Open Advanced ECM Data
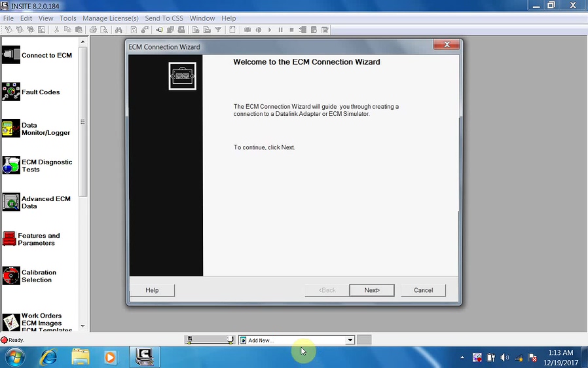Image resolution: width=588 pixels, height=368 pixels. coord(37,202)
